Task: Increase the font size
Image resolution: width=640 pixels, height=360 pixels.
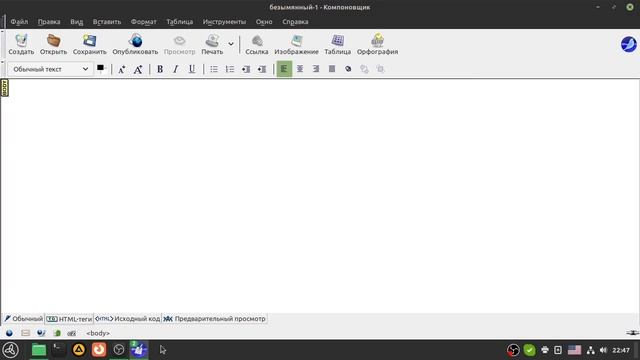Action: [x=138, y=69]
